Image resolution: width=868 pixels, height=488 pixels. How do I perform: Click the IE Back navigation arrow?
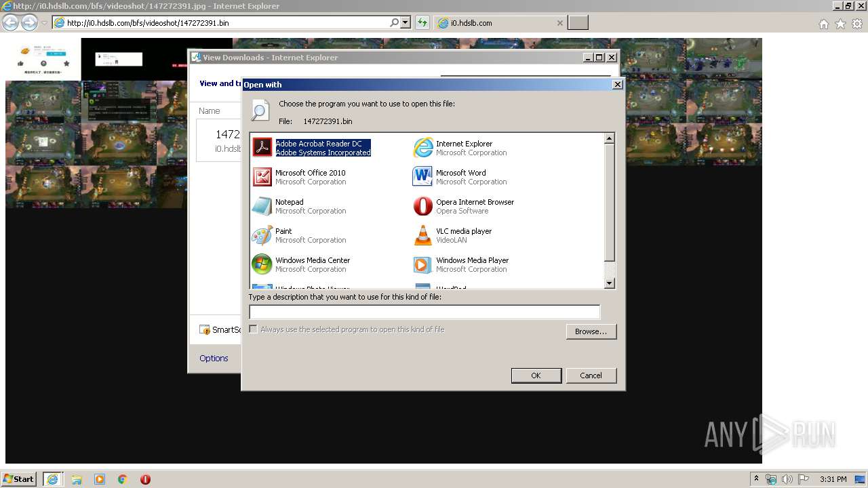(x=11, y=22)
